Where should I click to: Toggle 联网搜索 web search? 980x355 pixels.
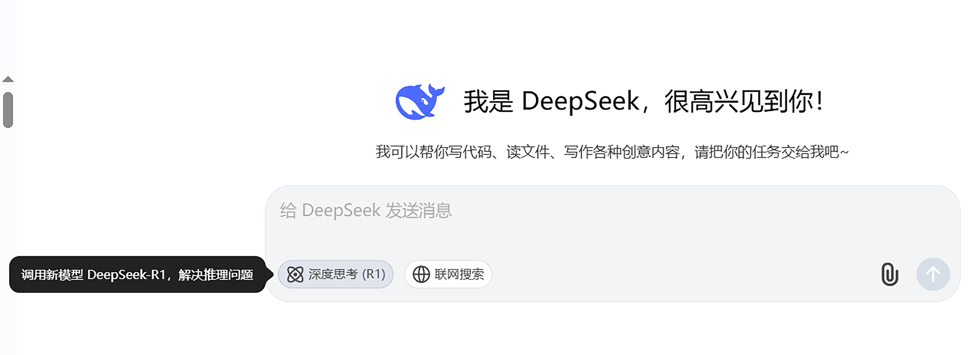point(448,274)
